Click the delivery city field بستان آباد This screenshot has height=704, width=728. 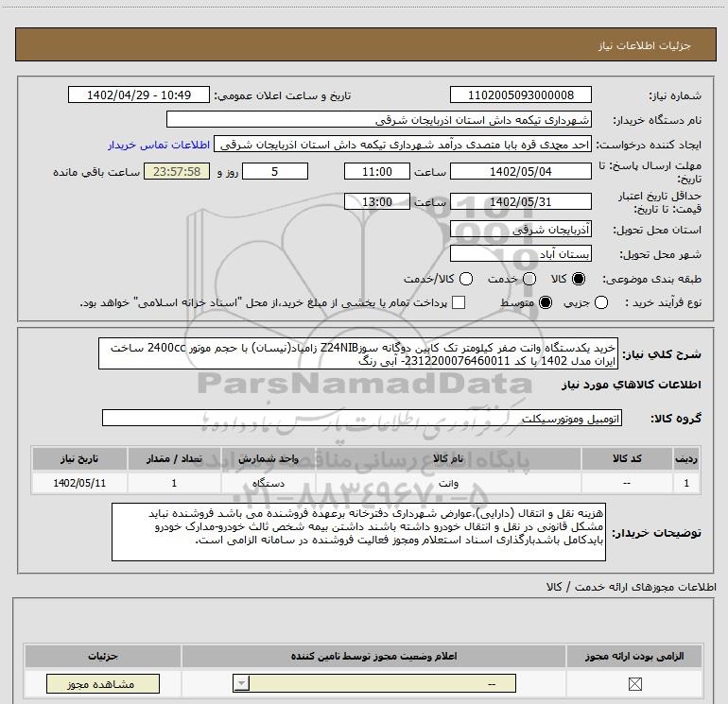pos(520,253)
